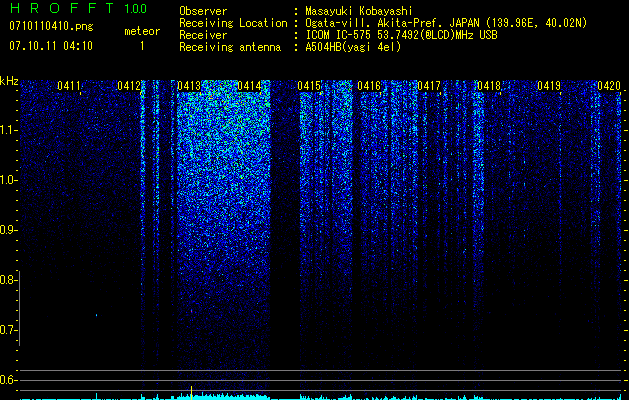629x400 pixels.
Task: Click the Receiving antenna label
Action: tap(230, 47)
